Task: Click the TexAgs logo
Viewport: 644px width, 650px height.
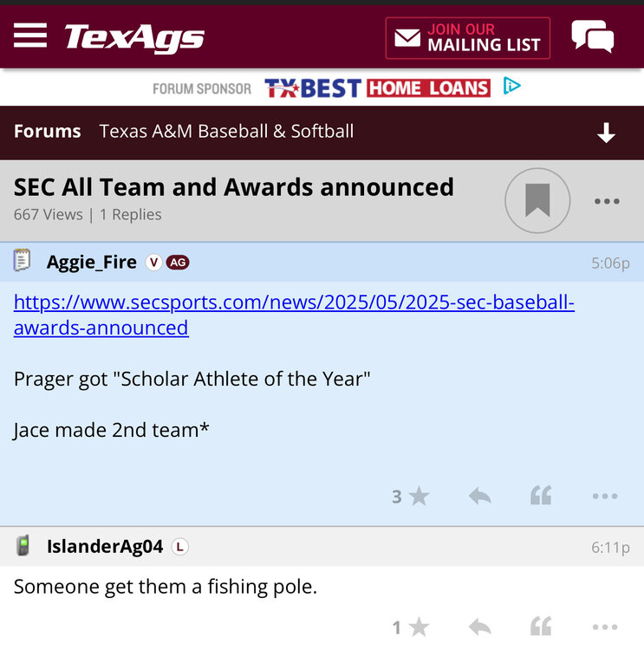Action: (x=134, y=38)
